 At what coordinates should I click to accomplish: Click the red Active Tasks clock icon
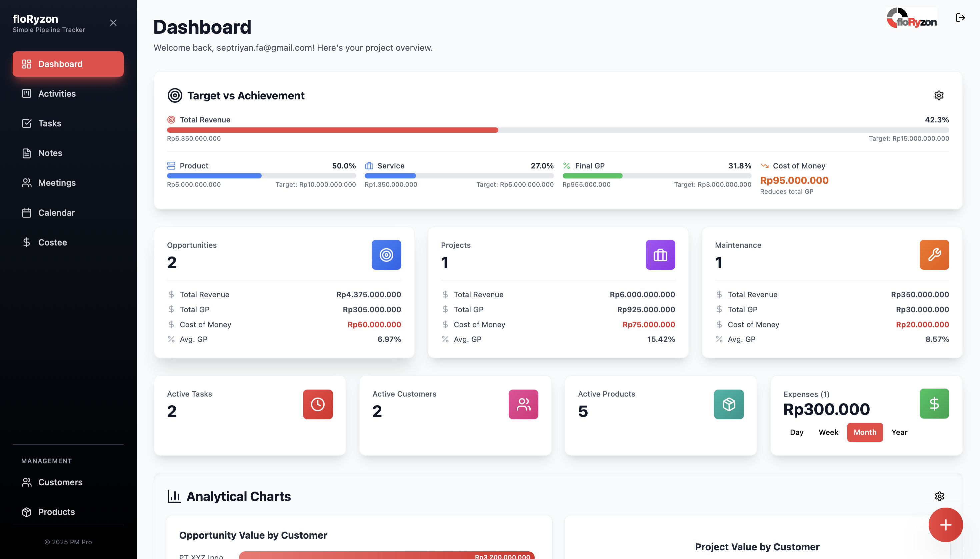coord(318,404)
